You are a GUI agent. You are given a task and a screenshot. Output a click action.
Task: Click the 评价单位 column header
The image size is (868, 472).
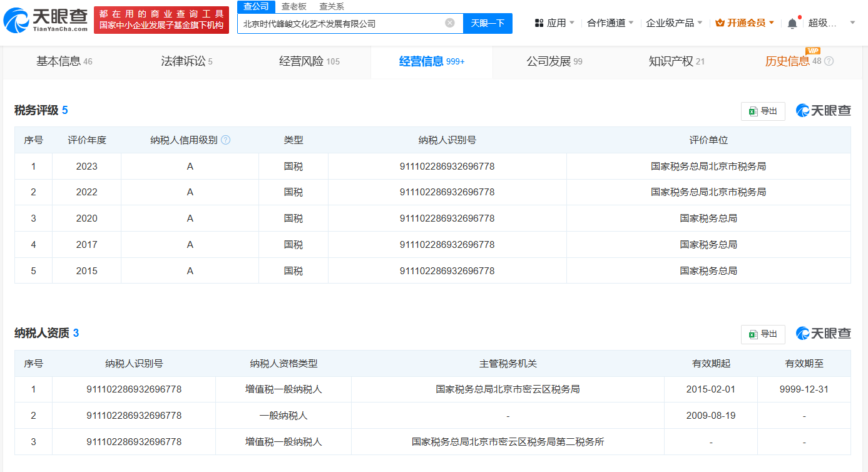coord(708,140)
